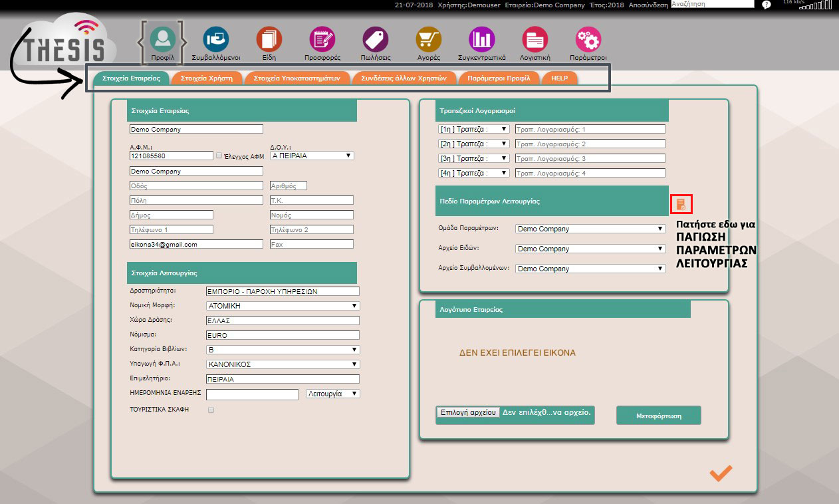Open the Λογιστική accounting icon

[x=535, y=40]
